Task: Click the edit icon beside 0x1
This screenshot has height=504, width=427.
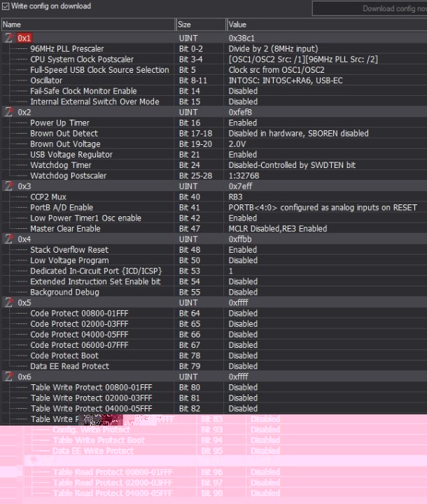Action: point(8,38)
